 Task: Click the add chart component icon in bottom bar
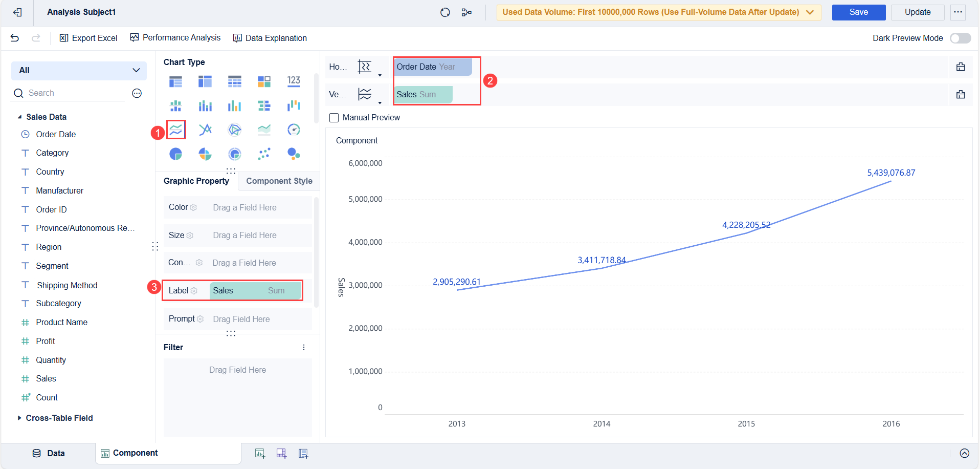pos(260,453)
